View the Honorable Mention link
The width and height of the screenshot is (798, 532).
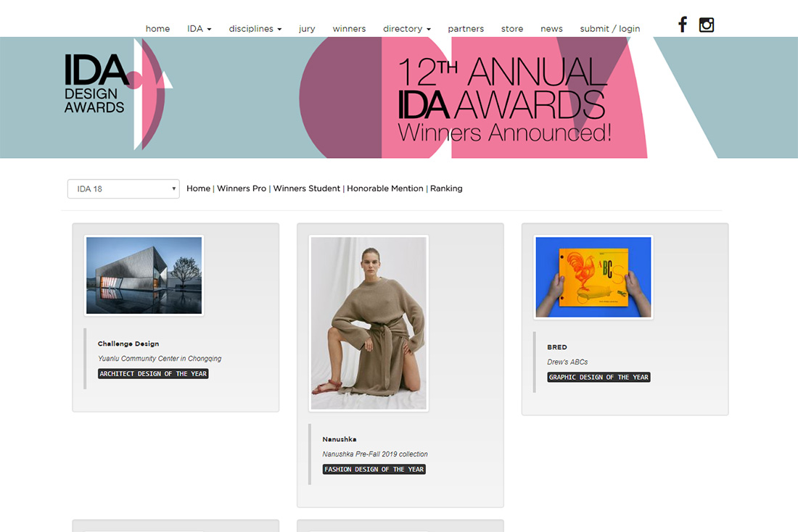click(384, 188)
